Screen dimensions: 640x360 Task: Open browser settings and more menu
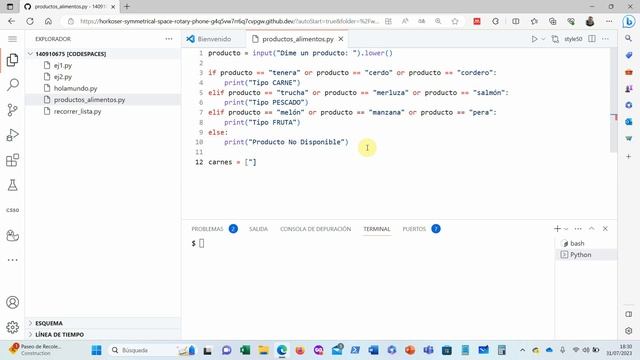coord(609,21)
